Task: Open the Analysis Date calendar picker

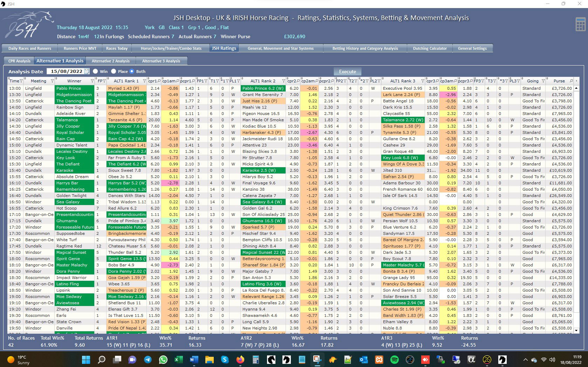Action: tap(87, 71)
